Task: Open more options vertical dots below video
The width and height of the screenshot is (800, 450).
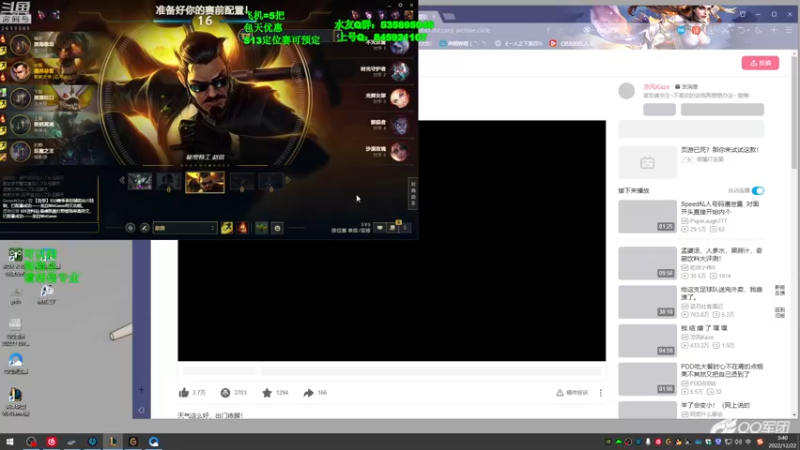Action: click(601, 393)
